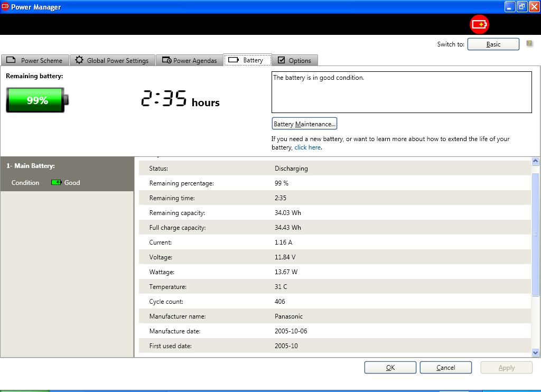This screenshot has width=541, height=392.
Task: Open the Power Agendas tab
Action: click(x=190, y=60)
